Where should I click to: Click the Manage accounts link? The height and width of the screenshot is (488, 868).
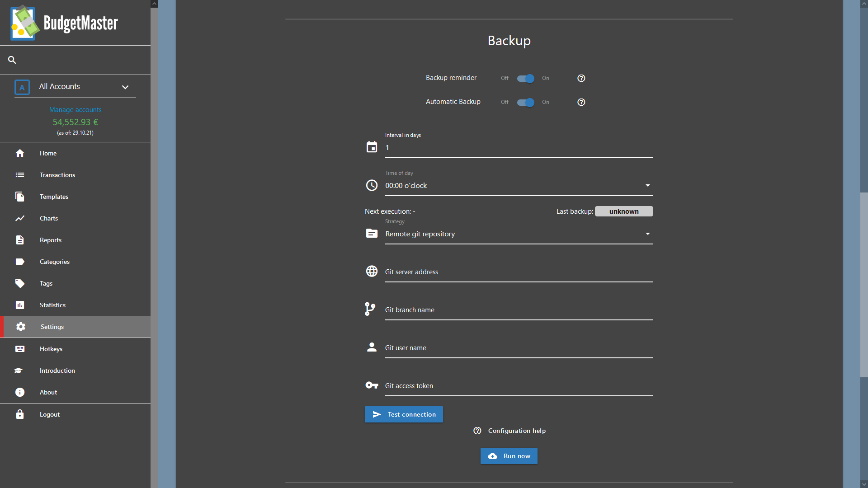tap(75, 110)
